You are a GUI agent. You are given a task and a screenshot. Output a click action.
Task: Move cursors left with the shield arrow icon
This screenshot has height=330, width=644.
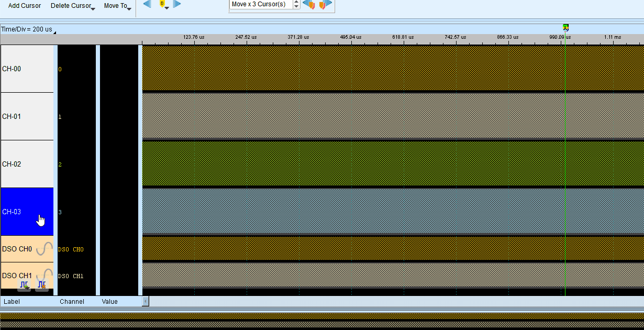click(309, 5)
